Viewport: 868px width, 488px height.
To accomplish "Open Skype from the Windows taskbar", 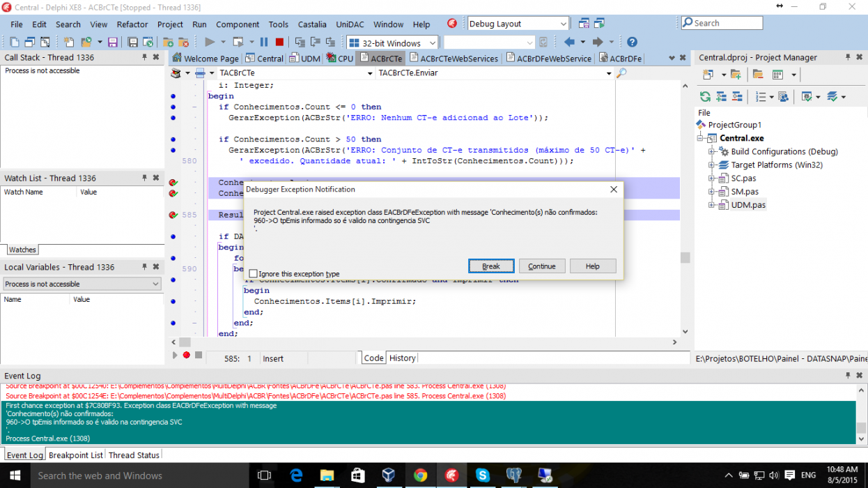I will click(483, 475).
